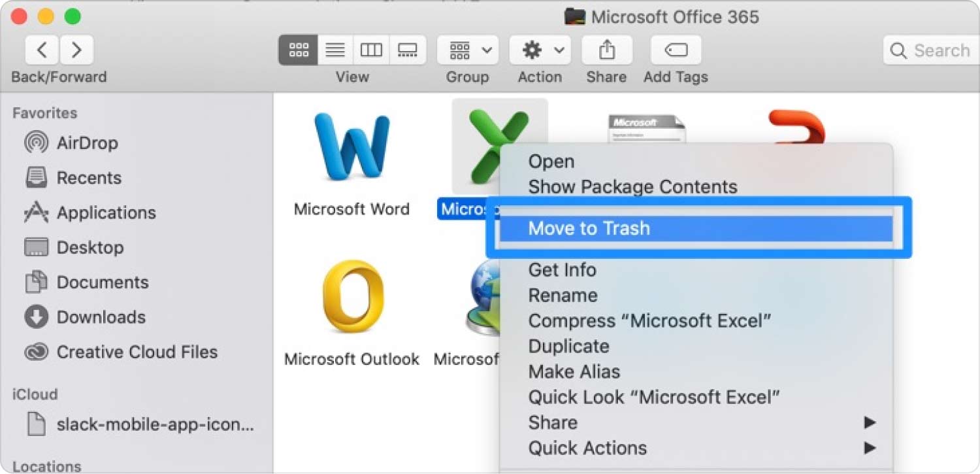980x474 pixels.
Task: Expand the Share submenu
Action: [696, 422]
